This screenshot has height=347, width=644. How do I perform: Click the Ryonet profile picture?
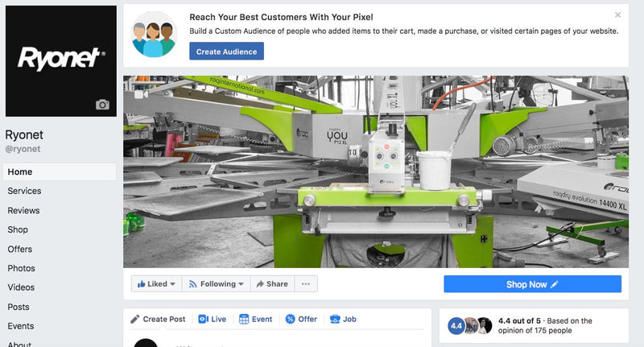(x=61, y=60)
